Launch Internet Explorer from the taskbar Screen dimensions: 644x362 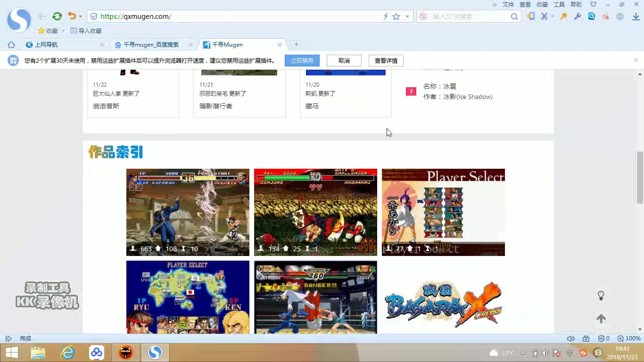[67, 353]
